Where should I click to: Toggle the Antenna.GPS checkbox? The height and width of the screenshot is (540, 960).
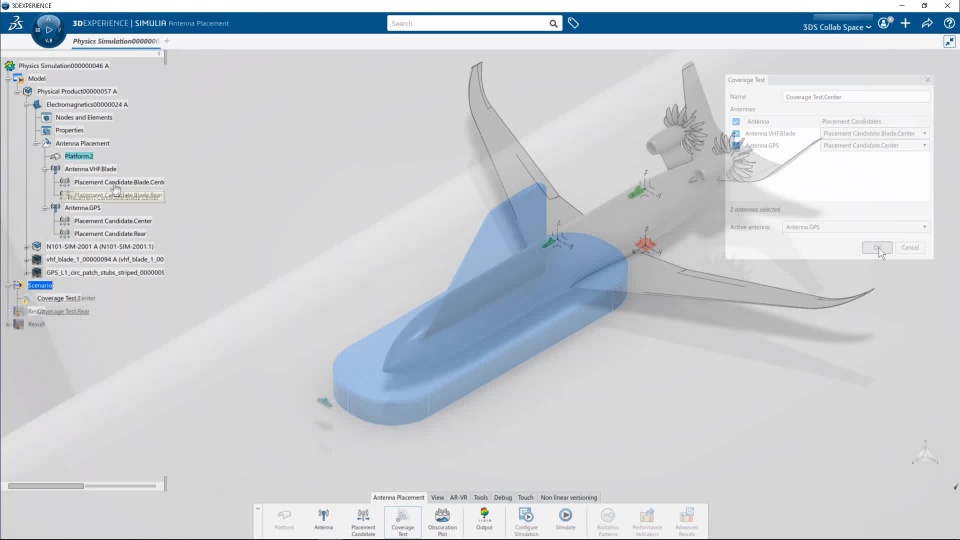pos(736,146)
